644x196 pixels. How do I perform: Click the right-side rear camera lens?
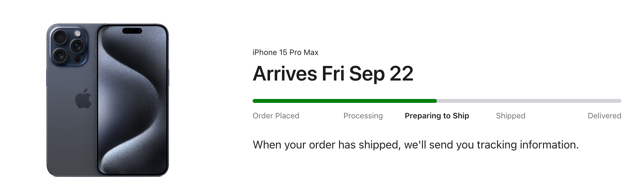77,46
